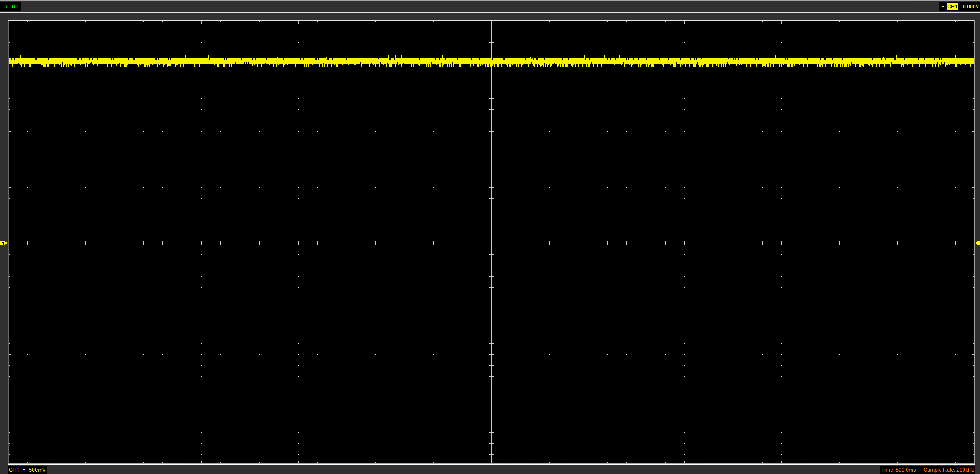Click the 0.00uV trigger level value
This screenshot has width=980, height=474.
click(971, 7)
